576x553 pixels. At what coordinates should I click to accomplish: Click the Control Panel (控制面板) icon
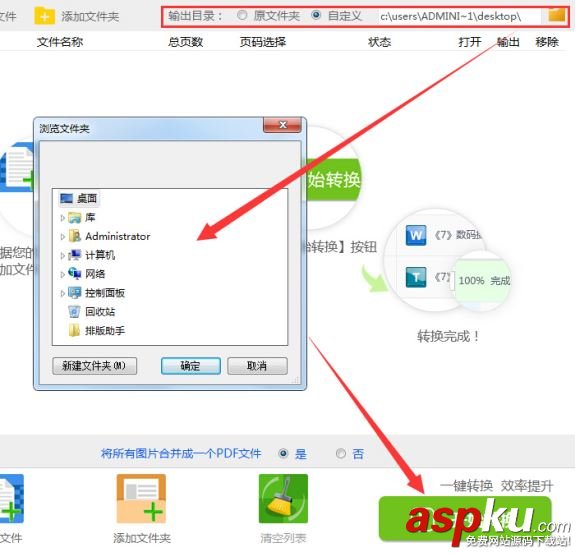[x=75, y=293]
